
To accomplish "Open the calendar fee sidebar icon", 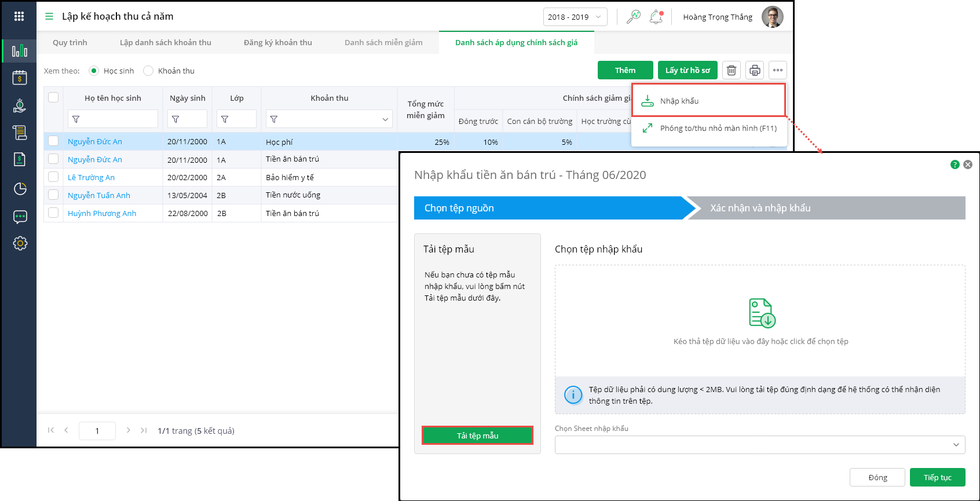I will tap(20, 78).
